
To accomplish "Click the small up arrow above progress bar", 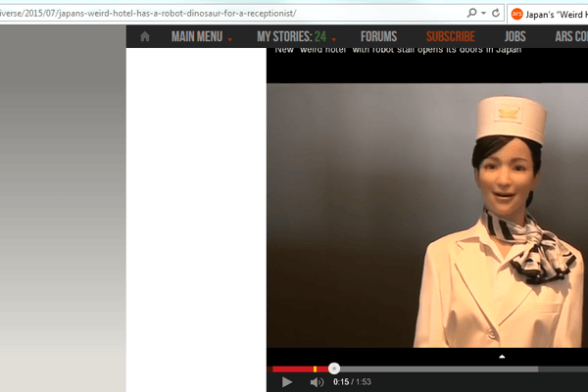I will coord(502,357).
